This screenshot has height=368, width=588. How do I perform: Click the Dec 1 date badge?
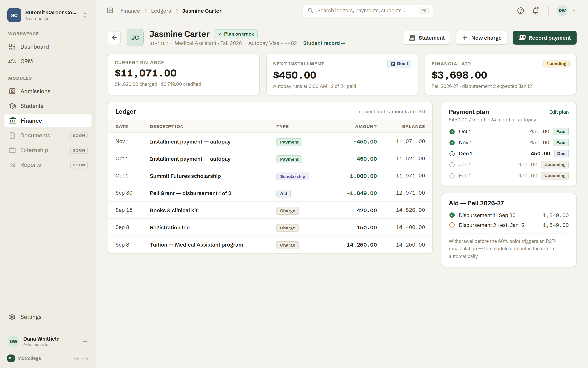coord(399,64)
